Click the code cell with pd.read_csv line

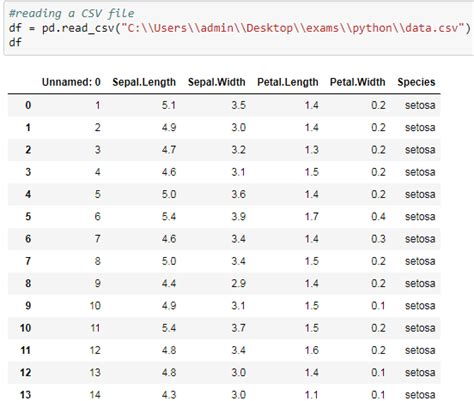(x=239, y=28)
